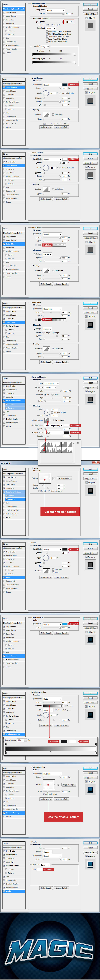Select Contour sub-item in the Satin dialog's style list
100x980 pixels.
[11, 570]
